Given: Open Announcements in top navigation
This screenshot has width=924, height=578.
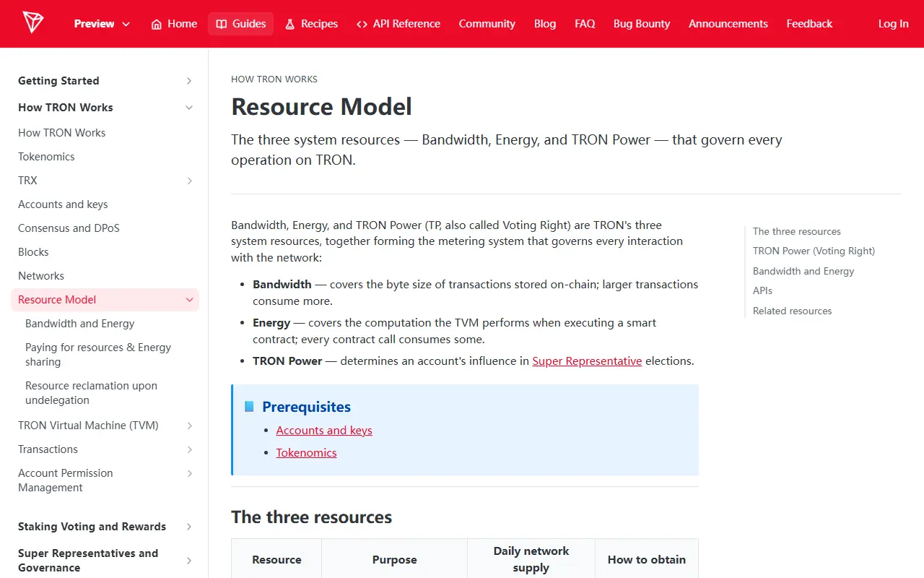Looking at the screenshot, I should 728,24.
